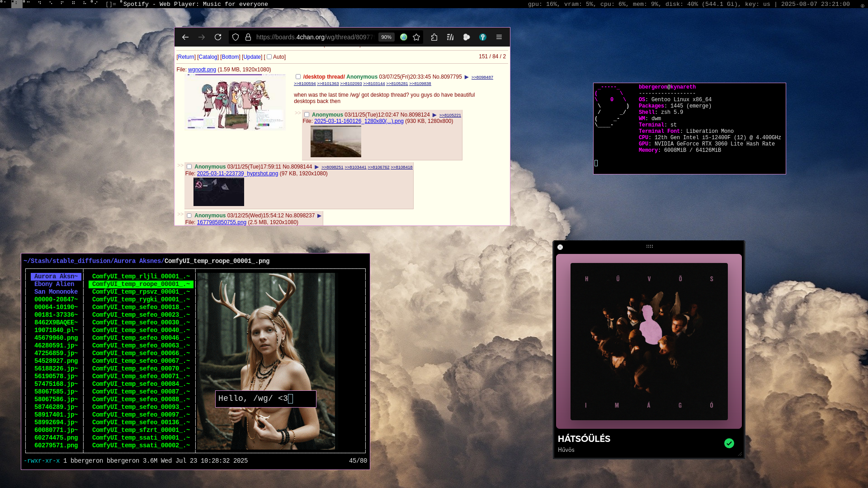Open the wgnodt.png file link
The image size is (868, 488).
202,70
